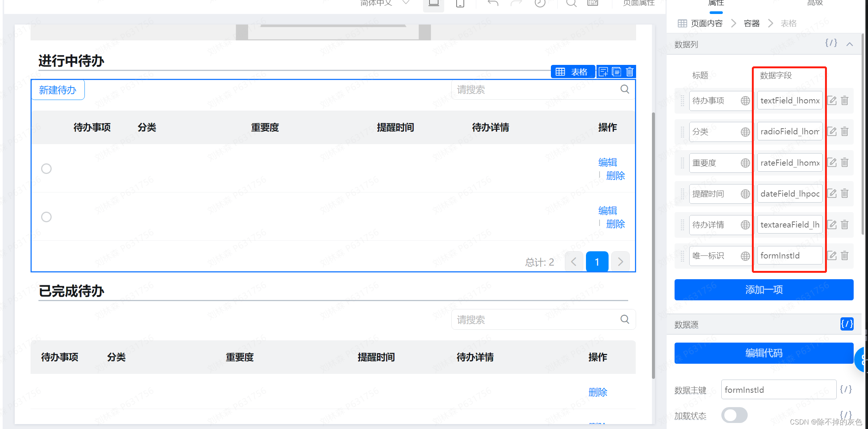
Task: Click the 数据主键 formInstId input field
Action: click(x=778, y=390)
